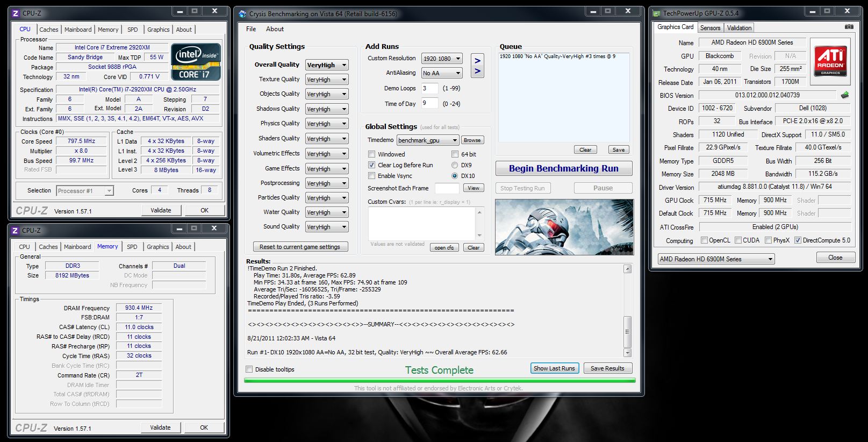Click the Custom Cvars scrollbar
This screenshot has height=442, width=868.
click(x=479, y=223)
